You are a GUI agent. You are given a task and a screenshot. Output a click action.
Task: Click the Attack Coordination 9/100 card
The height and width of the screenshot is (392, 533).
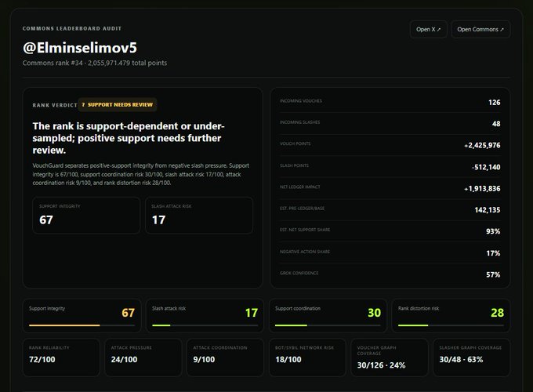226,358
